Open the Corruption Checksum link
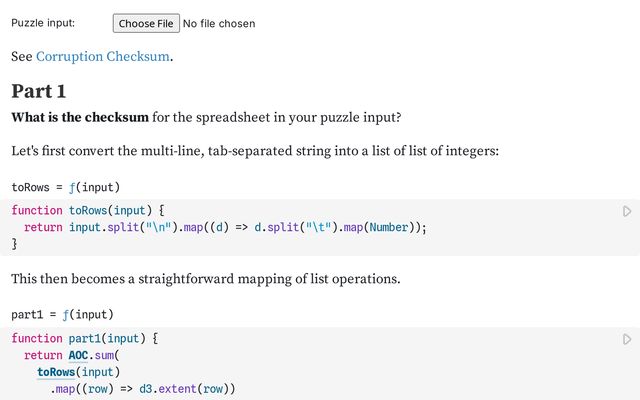 [103, 57]
